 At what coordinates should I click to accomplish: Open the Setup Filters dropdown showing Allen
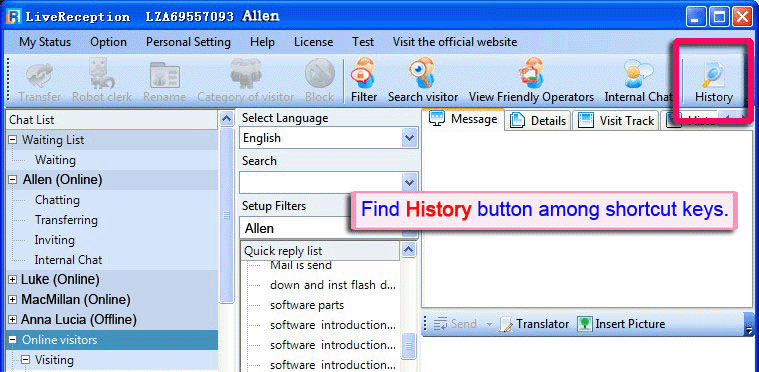click(328, 228)
